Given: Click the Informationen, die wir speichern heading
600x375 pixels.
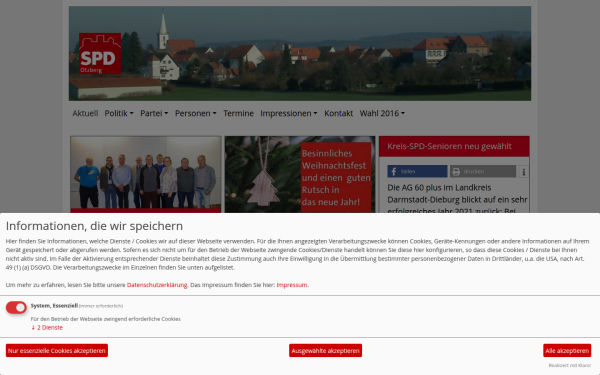Looking at the screenshot, I should coord(94,226).
